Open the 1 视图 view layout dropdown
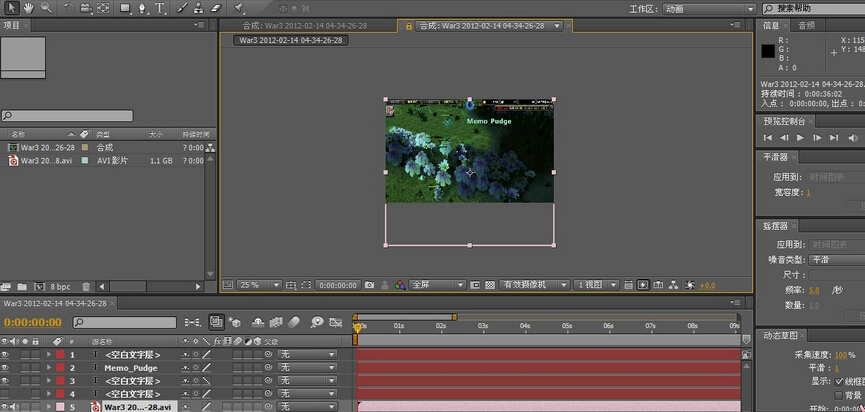The image size is (865, 412). click(x=597, y=285)
